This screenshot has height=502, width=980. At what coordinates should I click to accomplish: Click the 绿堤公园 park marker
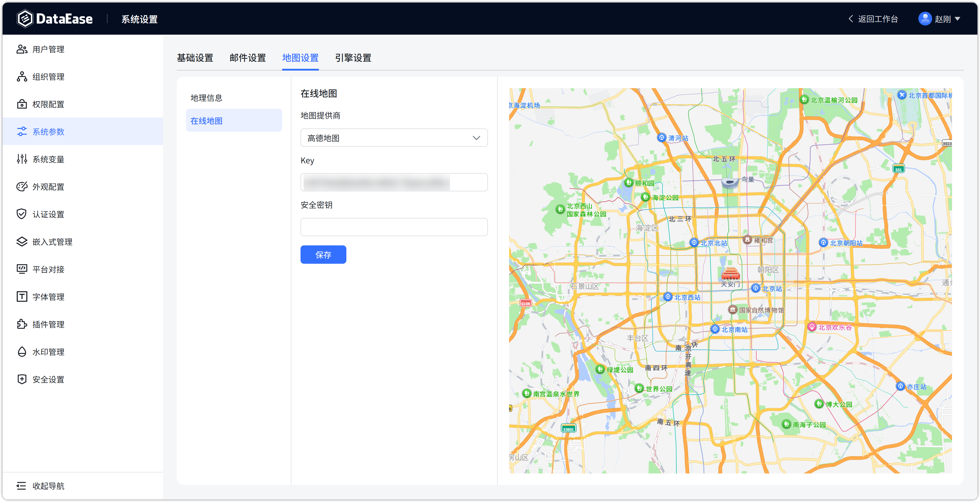point(600,369)
